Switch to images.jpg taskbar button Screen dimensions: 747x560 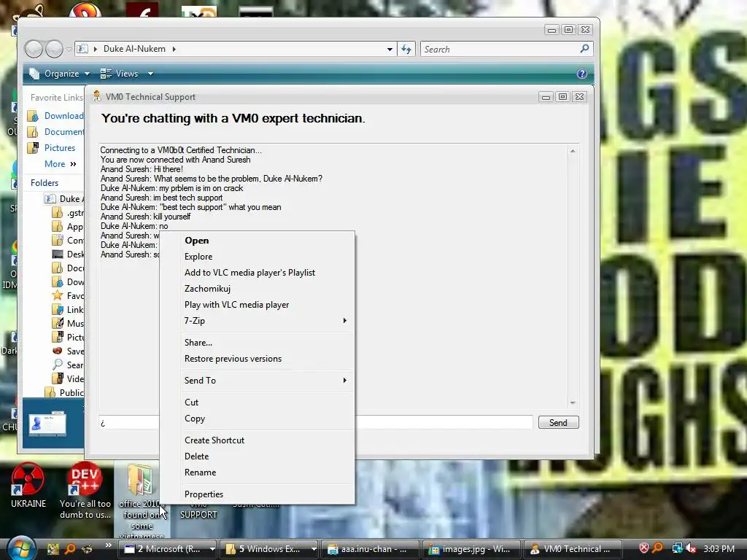(471, 549)
